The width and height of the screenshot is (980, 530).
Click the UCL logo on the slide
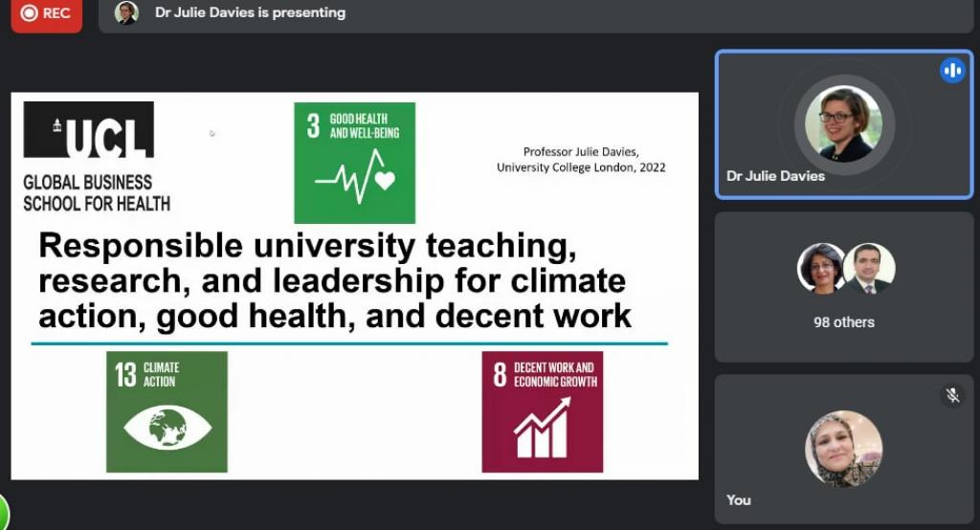pos(89,130)
